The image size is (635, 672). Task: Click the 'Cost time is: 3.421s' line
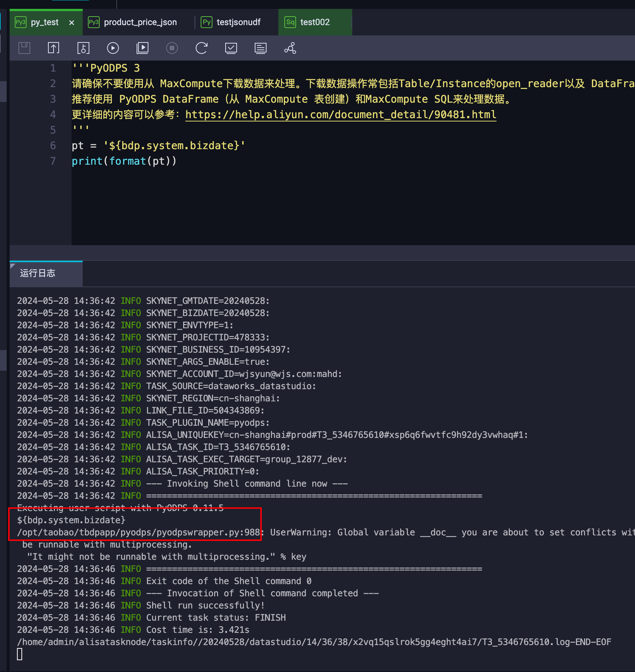(133, 630)
